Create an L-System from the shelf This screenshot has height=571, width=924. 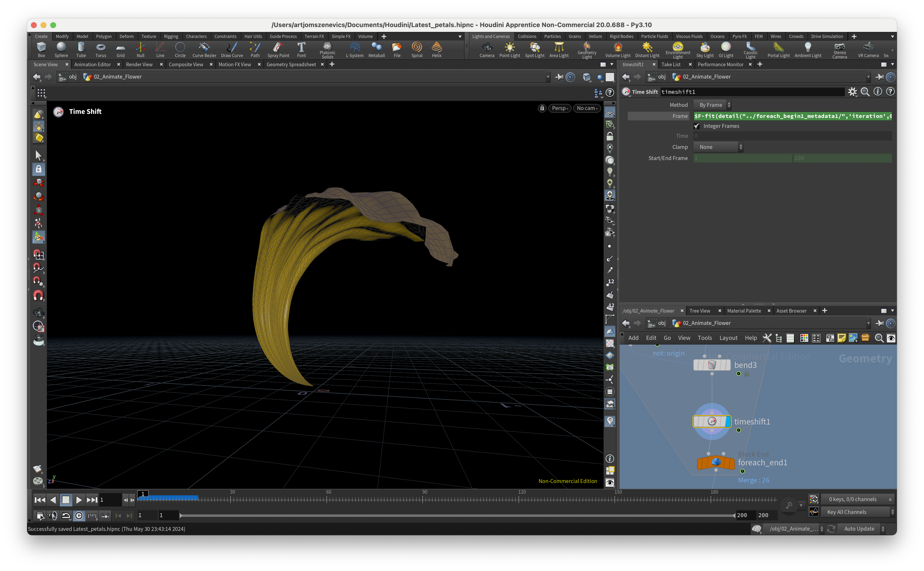click(354, 50)
